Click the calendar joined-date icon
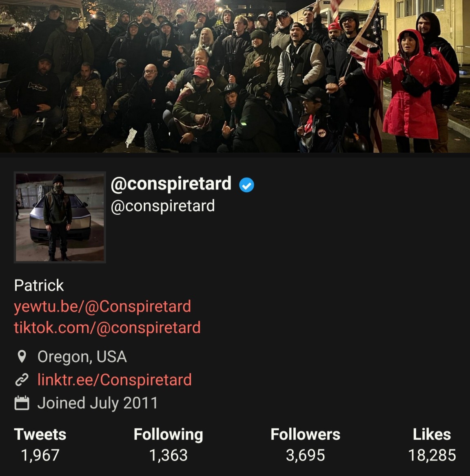Image resolution: width=470 pixels, height=476 pixels. point(22,403)
